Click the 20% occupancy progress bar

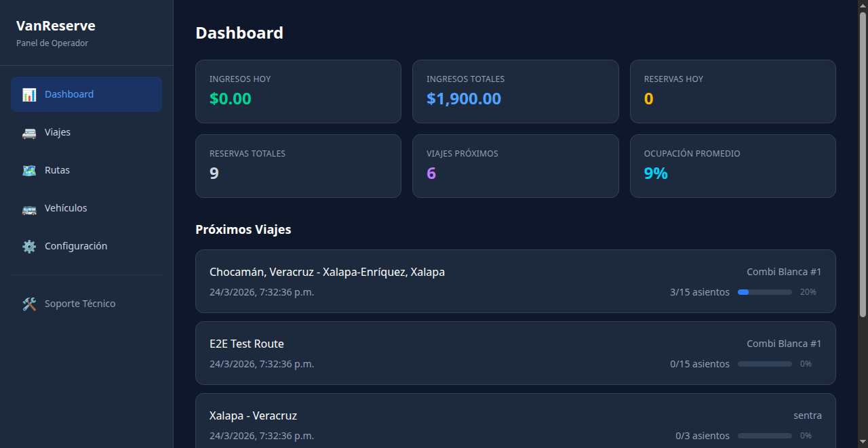pyautogui.click(x=764, y=292)
